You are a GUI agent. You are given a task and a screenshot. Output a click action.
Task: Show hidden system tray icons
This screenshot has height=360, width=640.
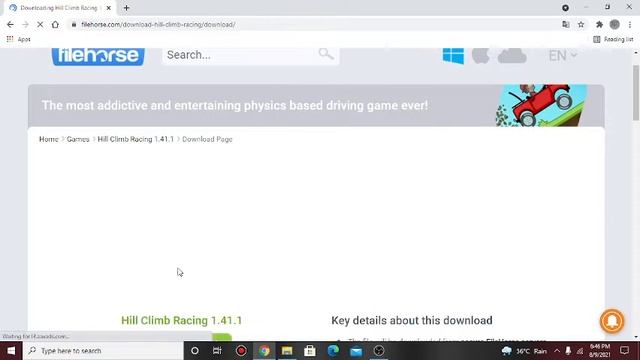(x=557, y=351)
